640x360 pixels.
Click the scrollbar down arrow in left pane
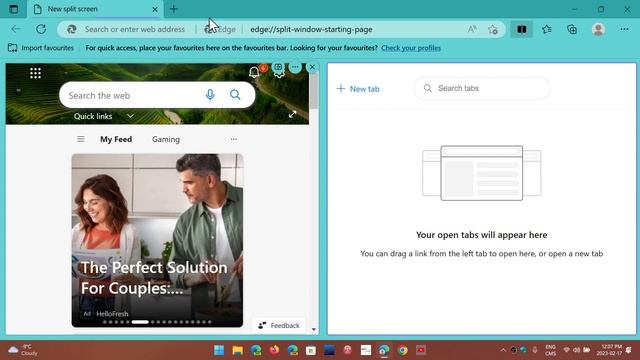pos(313,329)
